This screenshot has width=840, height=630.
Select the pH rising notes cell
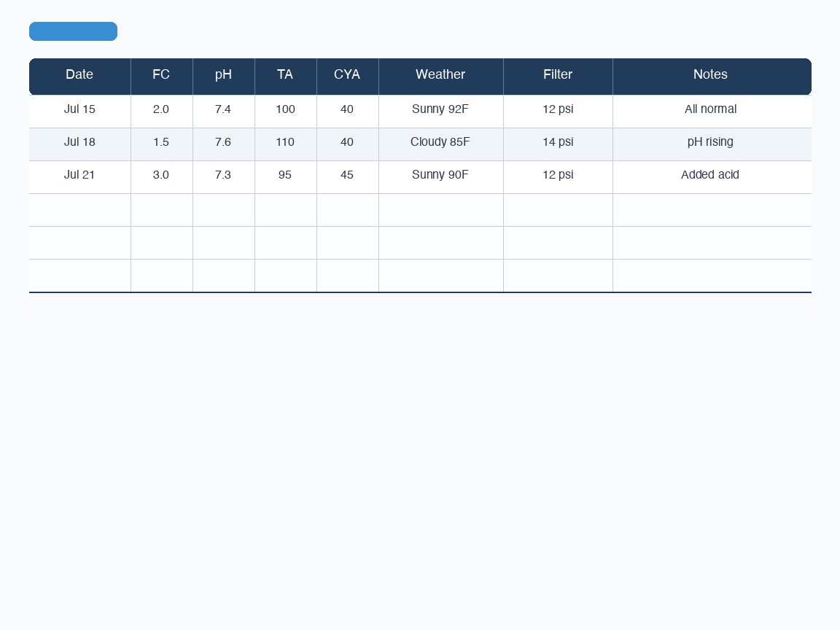(x=712, y=144)
